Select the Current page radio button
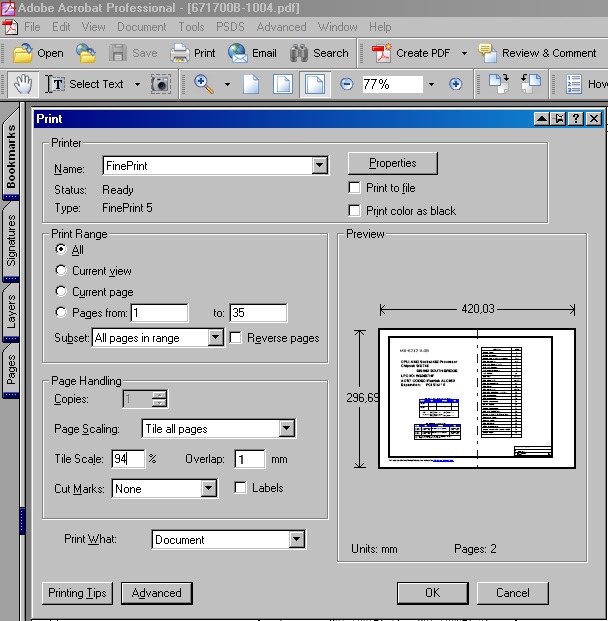The width and height of the screenshot is (608, 621). pos(62,292)
